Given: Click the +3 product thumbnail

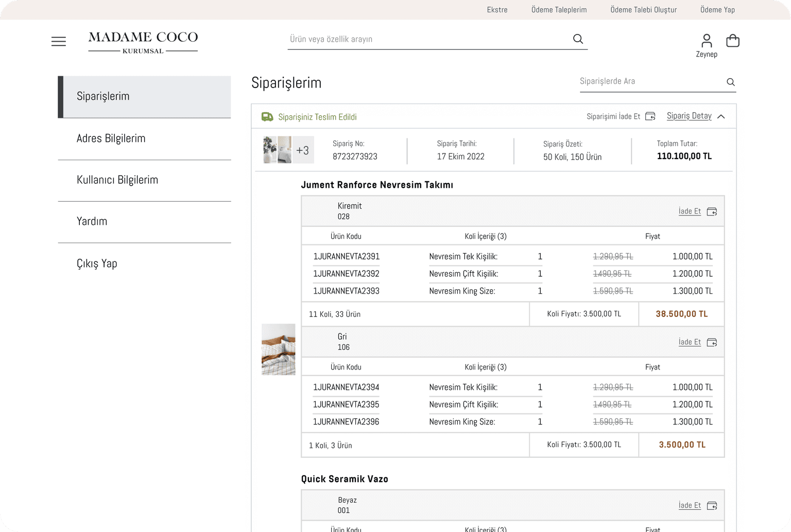Looking at the screenshot, I should tap(303, 150).
